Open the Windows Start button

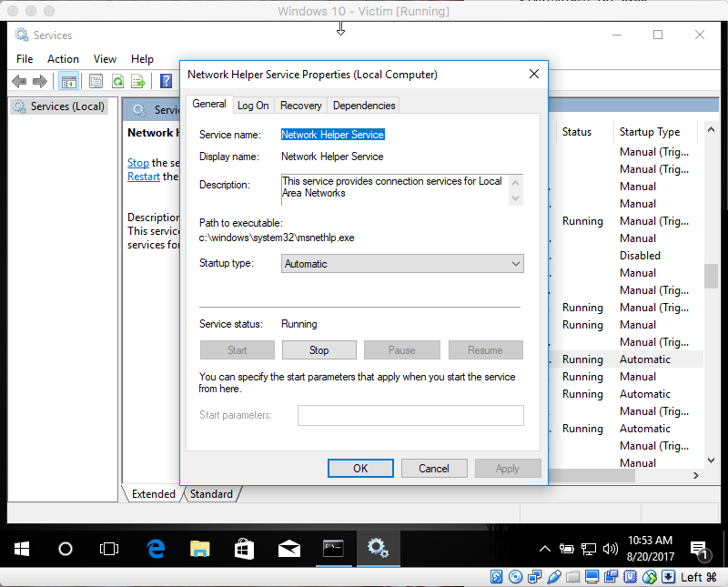[x=21, y=549]
